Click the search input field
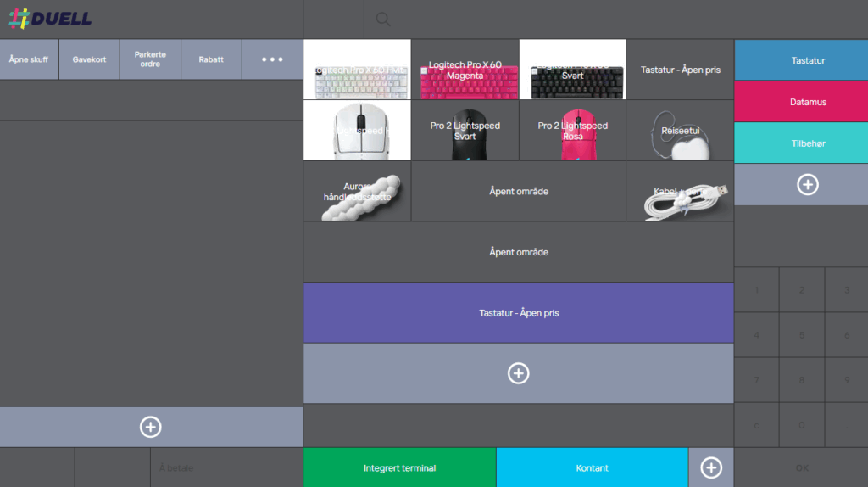This screenshot has width=868, height=487. coord(615,20)
